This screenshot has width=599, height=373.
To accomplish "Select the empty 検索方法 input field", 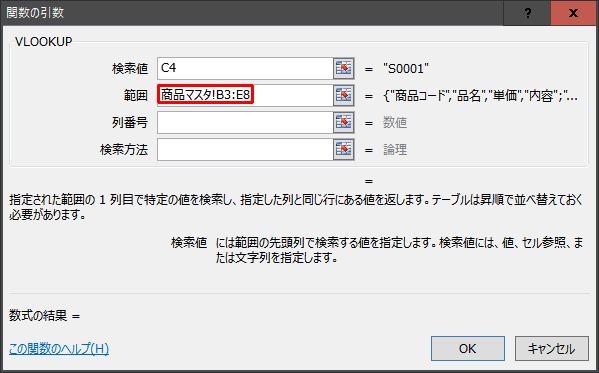I will click(245, 149).
